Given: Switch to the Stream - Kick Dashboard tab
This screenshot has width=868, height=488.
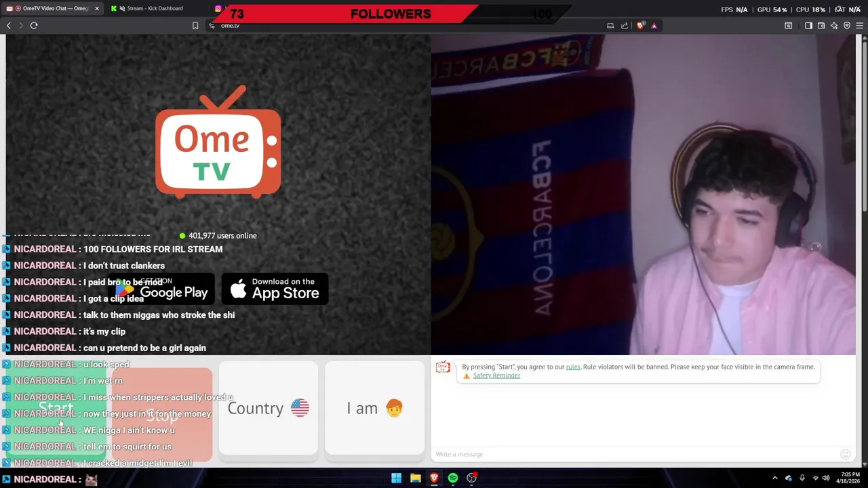Looking at the screenshot, I should (x=155, y=9).
